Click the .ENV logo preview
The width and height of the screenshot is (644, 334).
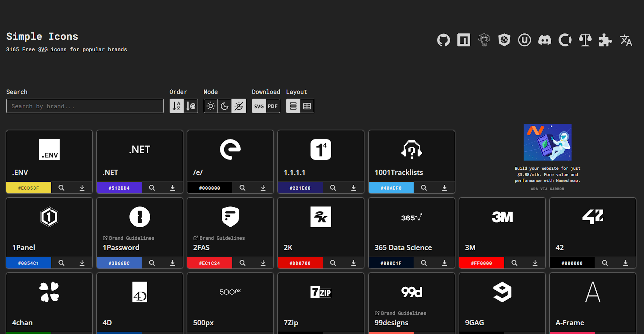49,149
